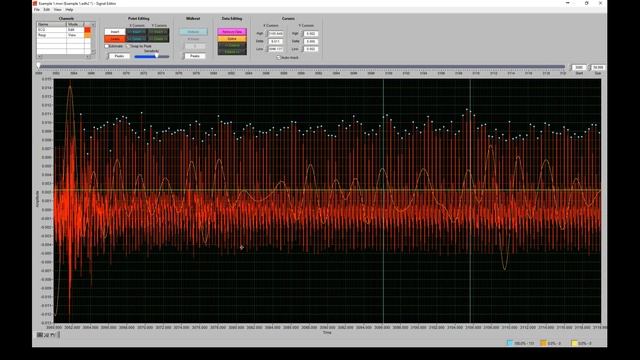The width and height of the screenshot is (640, 360).
Task: Click the magenta Remove Data button
Action: point(232,31)
